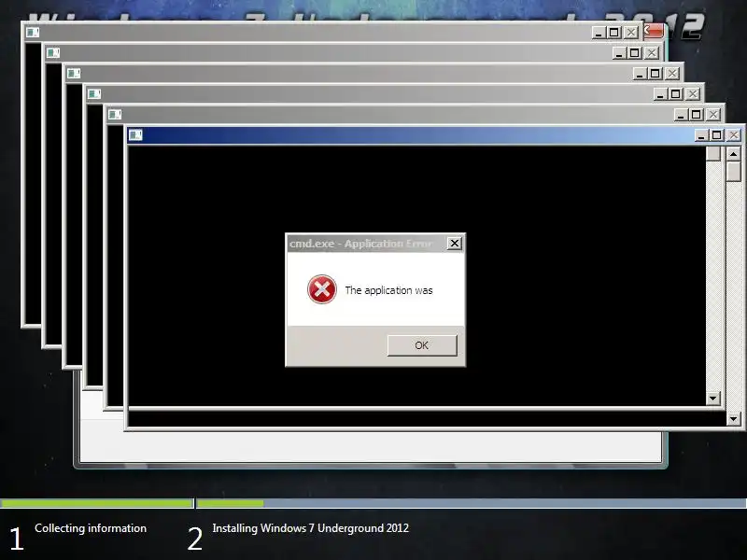
Task: Open system menu icon of cmd window just behind active one
Action: pyautogui.click(x=114, y=114)
